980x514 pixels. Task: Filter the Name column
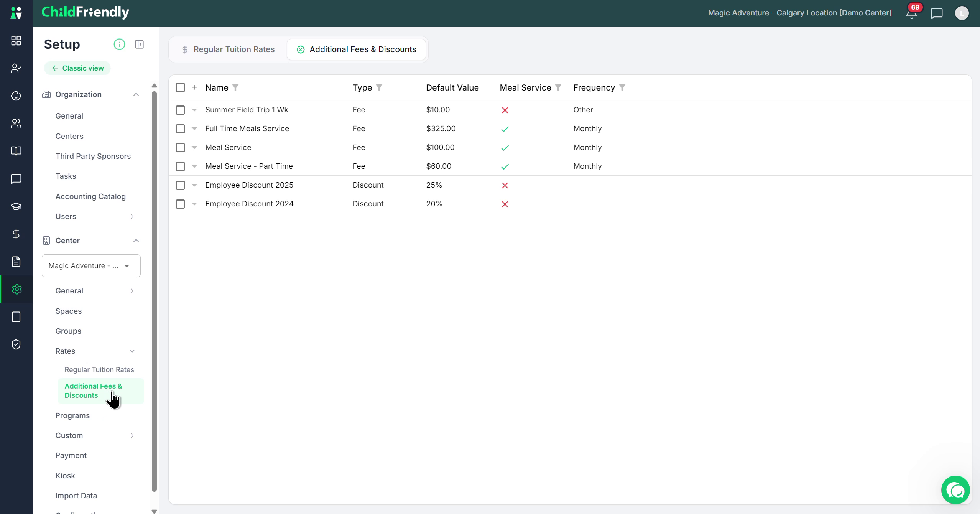pos(235,87)
